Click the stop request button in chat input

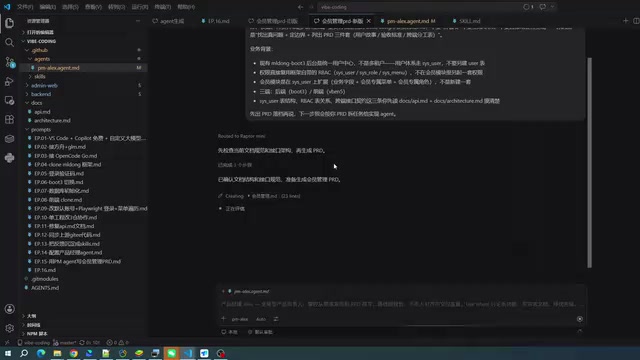580,319
